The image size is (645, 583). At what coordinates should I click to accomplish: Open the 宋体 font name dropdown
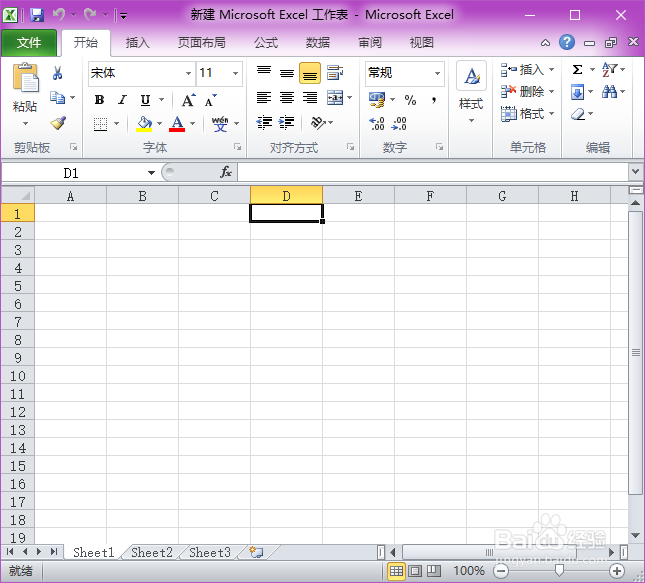[188, 73]
